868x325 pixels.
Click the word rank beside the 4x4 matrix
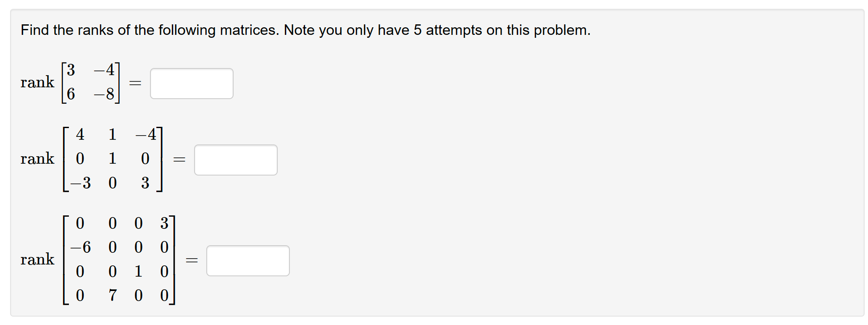37,259
